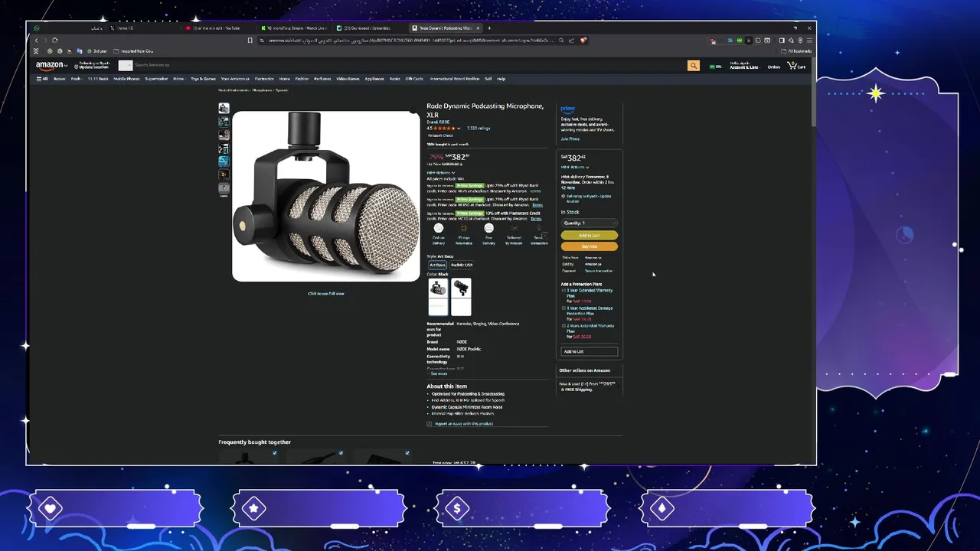980x551 pixels.
Task: Open the Video Games nav item
Action: click(x=348, y=79)
